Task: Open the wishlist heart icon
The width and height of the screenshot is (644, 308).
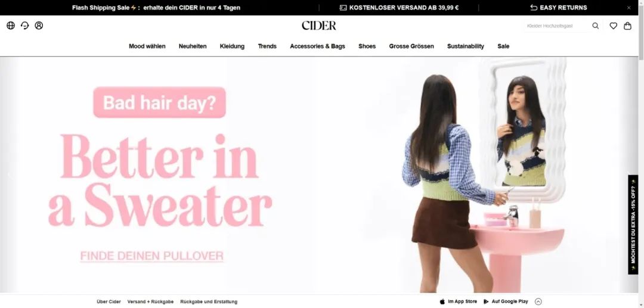Action: click(x=613, y=26)
